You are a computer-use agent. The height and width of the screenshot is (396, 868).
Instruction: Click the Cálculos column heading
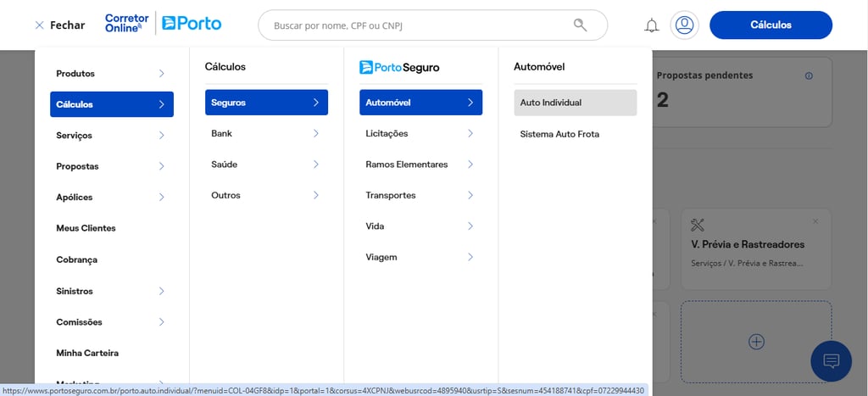[225, 67]
